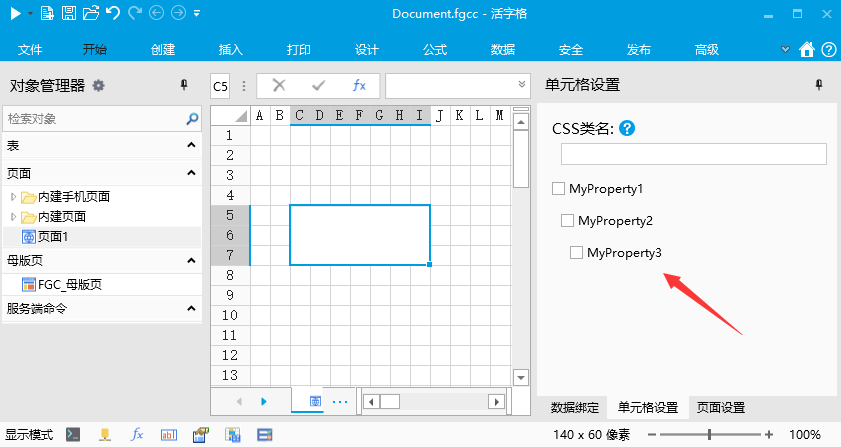841x447 pixels.
Task: Select column J header
Action: click(x=439, y=115)
